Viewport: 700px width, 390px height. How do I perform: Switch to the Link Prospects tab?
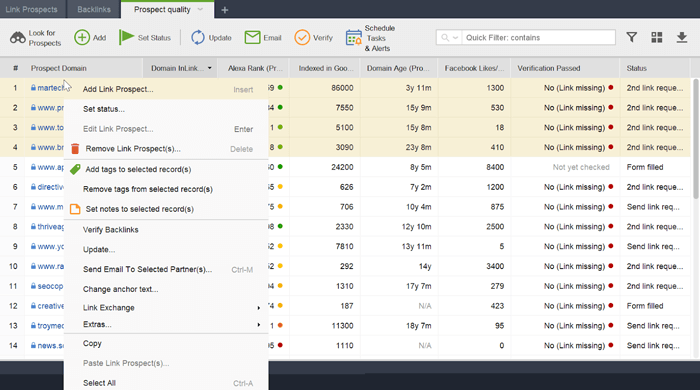click(32, 9)
